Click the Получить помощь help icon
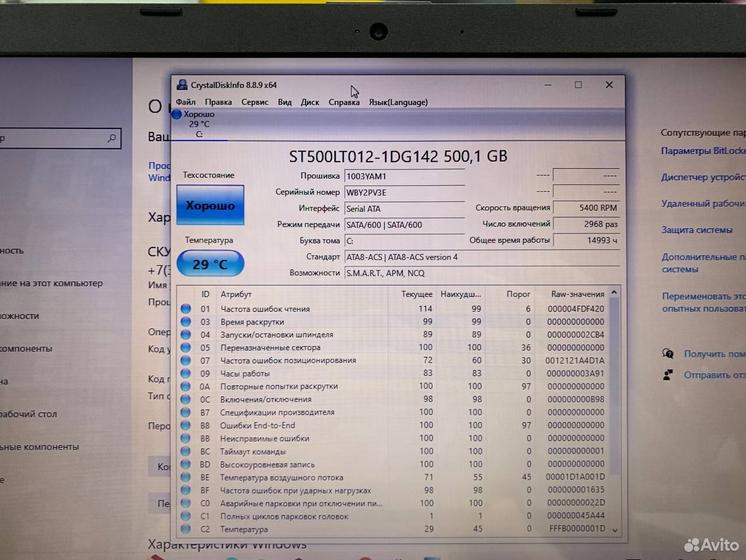 (667, 354)
